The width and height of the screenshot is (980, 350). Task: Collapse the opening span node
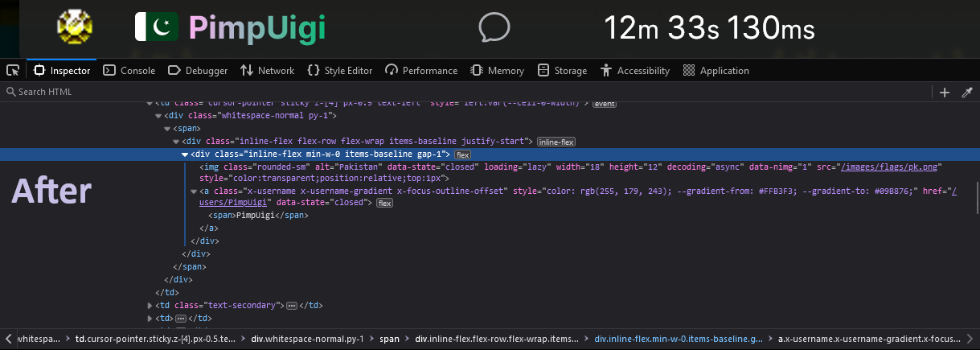click(167, 129)
